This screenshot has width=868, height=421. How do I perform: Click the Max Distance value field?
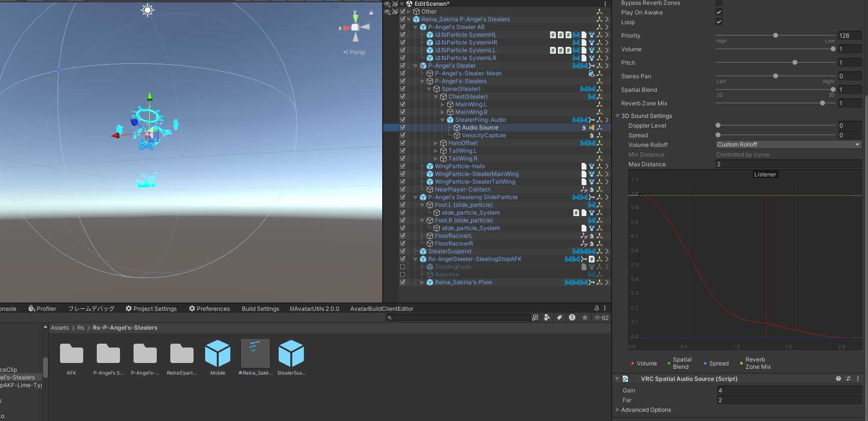[789, 164]
